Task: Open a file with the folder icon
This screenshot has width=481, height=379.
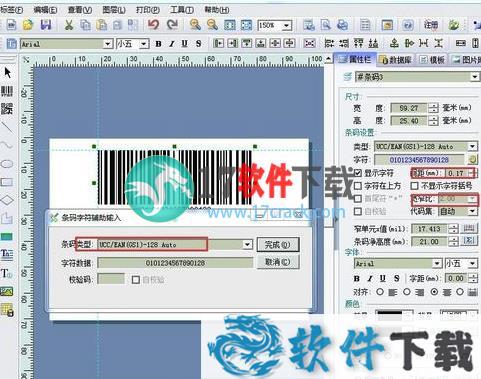Action: coord(28,25)
